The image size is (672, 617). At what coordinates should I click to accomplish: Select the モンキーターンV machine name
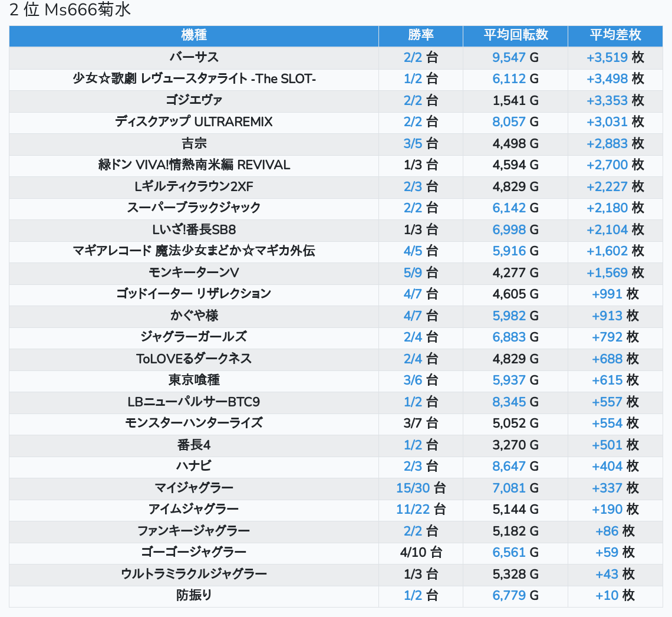pyautogui.click(x=194, y=273)
